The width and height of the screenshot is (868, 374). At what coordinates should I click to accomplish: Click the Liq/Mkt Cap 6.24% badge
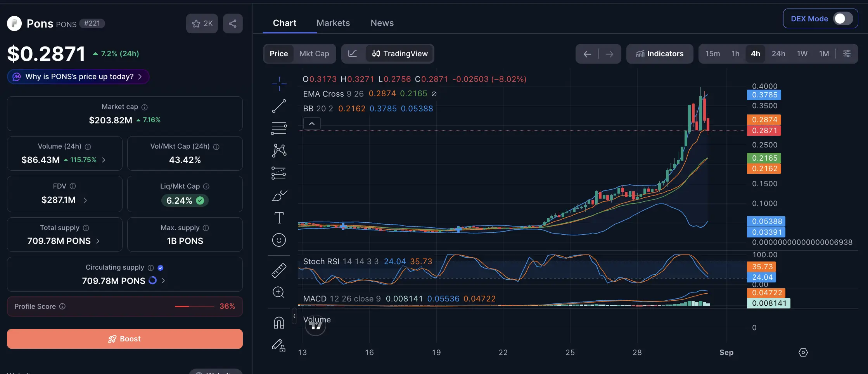185,201
